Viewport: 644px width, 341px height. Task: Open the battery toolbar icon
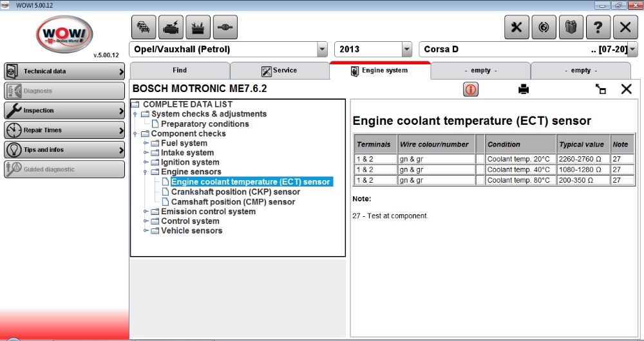[x=198, y=27]
